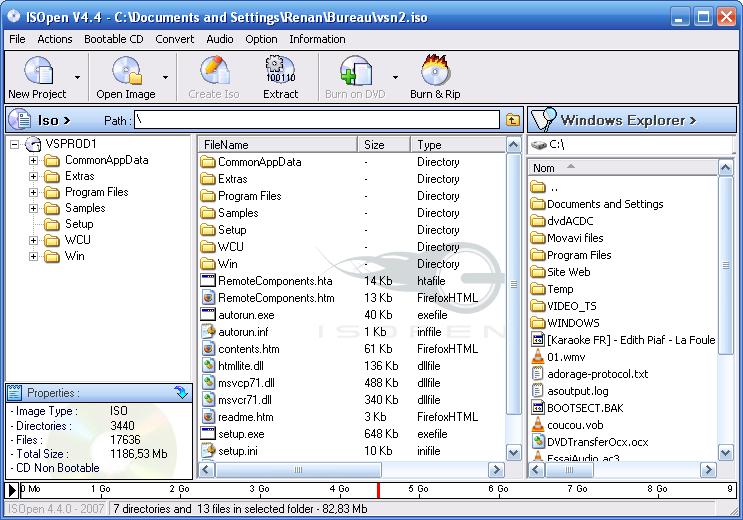Click the Properties panel collapse arrow icon

click(x=181, y=392)
